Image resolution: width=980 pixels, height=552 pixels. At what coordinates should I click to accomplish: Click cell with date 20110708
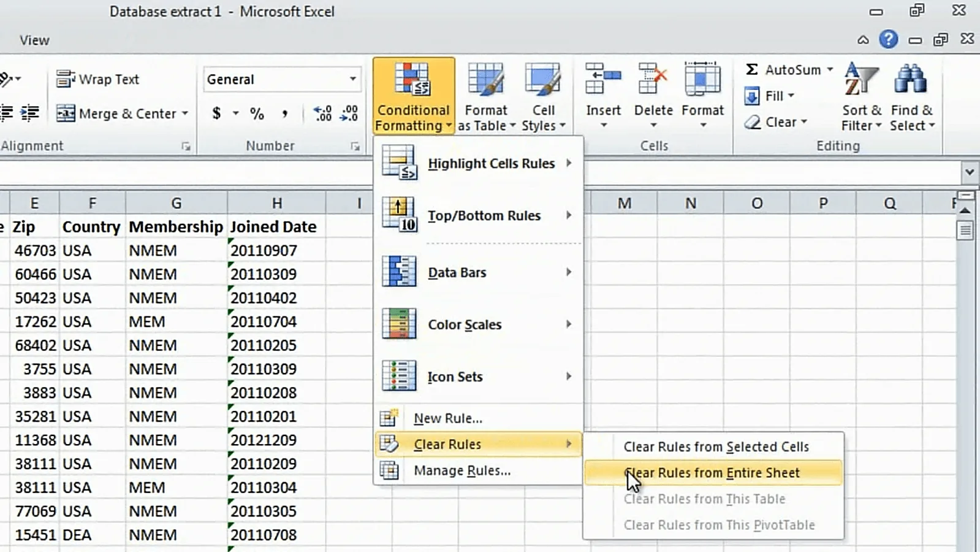pos(277,535)
